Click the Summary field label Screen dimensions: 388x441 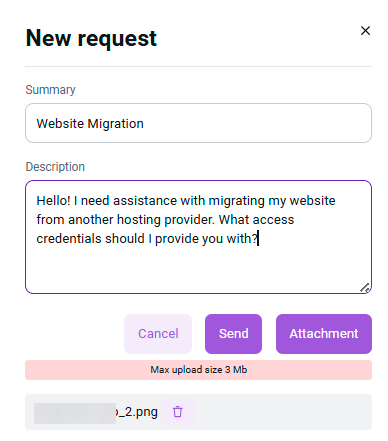[50, 90]
